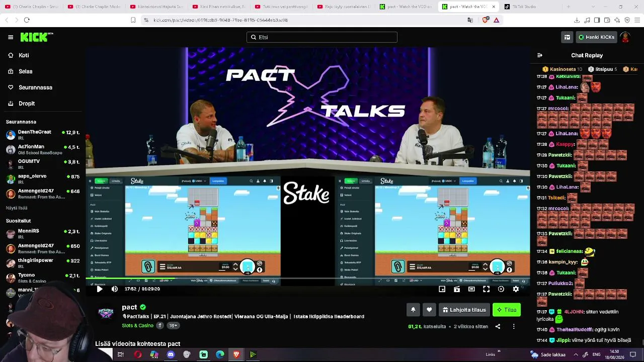Open a new browser tab
644x362 pixels.
[x=568, y=7]
